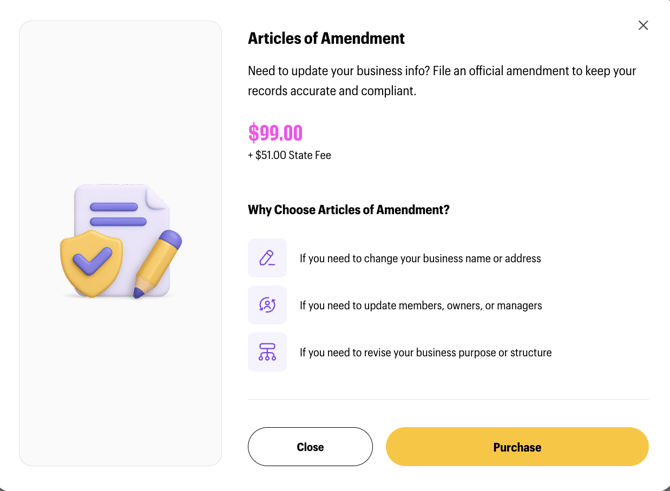The width and height of the screenshot is (670, 491).
Task: Click the update members person icon
Action: point(267,305)
